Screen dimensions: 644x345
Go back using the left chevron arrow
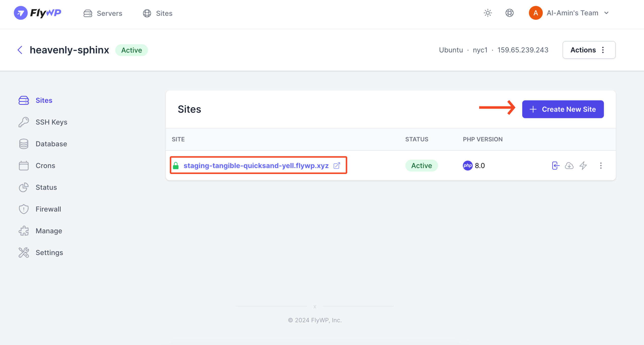pos(20,50)
